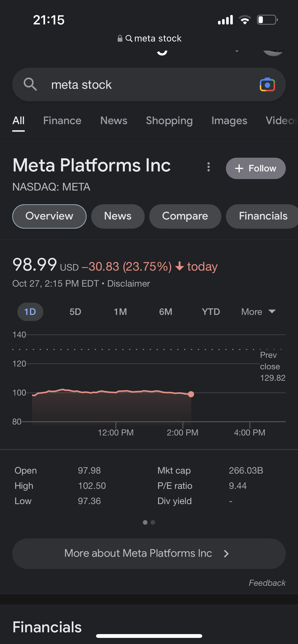298x644 pixels.
Task: Switch to the All search tab
Action: point(19,121)
